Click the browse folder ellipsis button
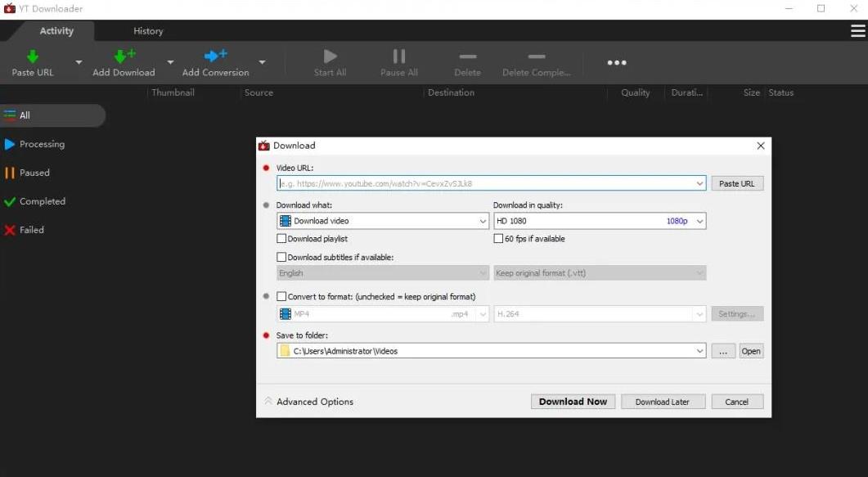Screen dimensions: 868x477 [722, 351]
